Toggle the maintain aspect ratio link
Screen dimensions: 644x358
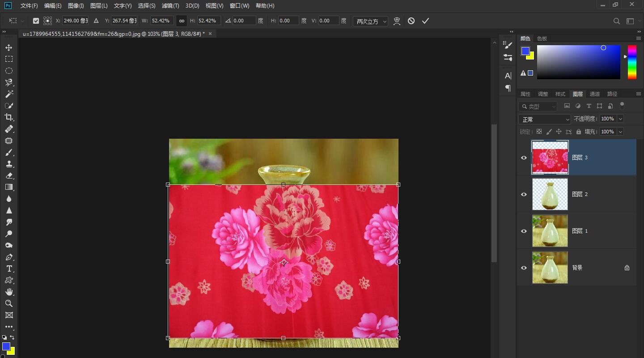(182, 21)
